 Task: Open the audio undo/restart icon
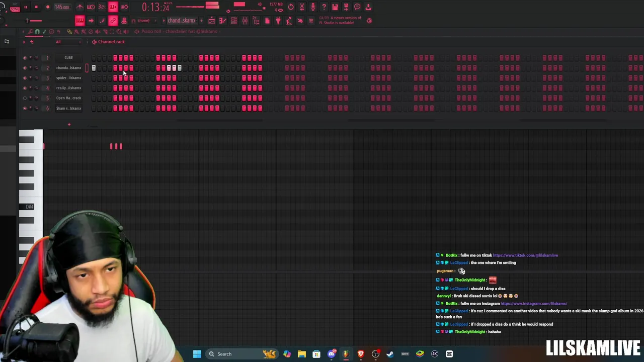[x=291, y=7]
